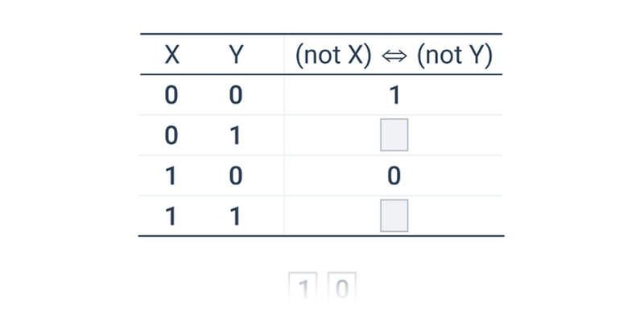
Task: Click the word 'not' preceding X
Action: (323, 56)
